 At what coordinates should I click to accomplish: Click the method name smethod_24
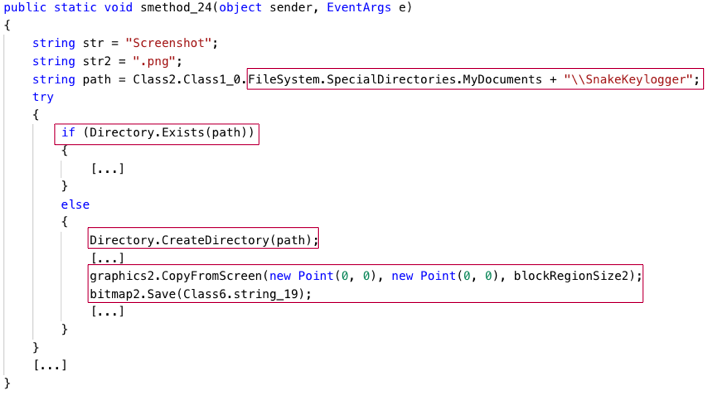(x=176, y=8)
